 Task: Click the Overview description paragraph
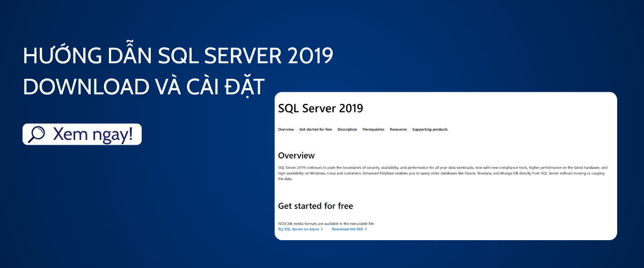click(443, 173)
